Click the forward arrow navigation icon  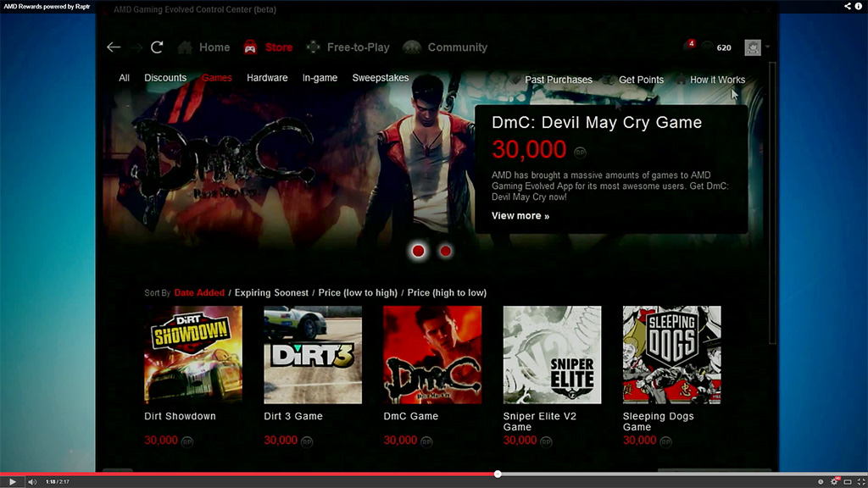(x=136, y=47)
